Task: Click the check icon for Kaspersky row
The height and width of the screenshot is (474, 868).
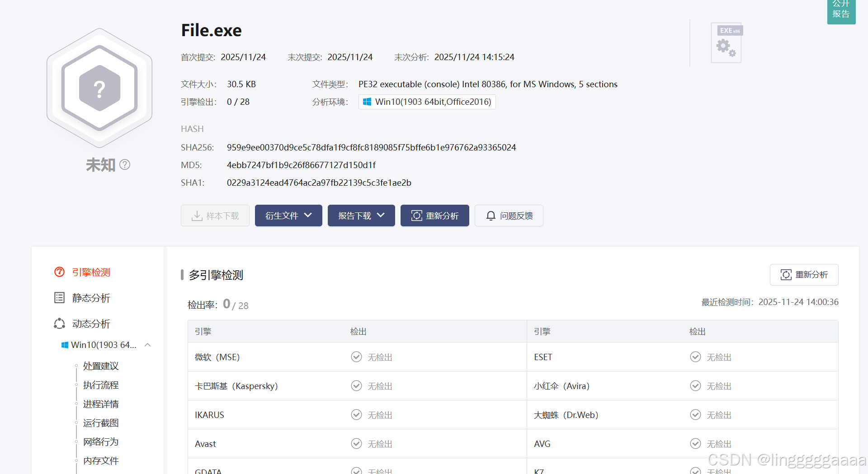Action: (356, 386)
